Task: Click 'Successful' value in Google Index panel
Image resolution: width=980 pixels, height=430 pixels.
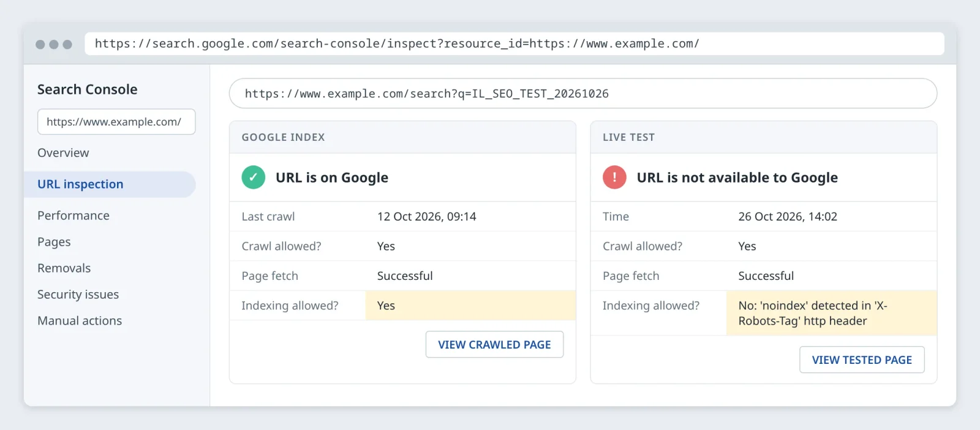Action: [x=405, y=276]
